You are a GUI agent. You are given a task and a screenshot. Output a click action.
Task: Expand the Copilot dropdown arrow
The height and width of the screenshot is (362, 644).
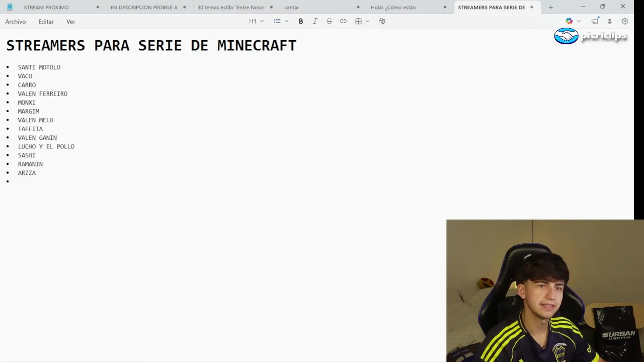click(579, 21)
